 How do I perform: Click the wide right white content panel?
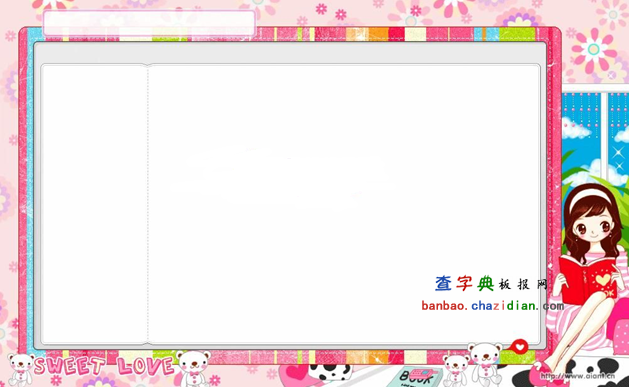tap(344, 204)
